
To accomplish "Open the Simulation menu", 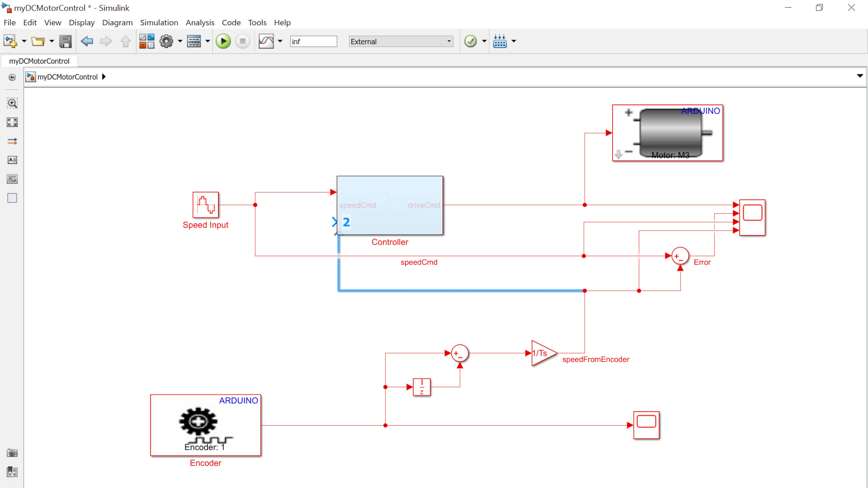I will click(159, 23).
